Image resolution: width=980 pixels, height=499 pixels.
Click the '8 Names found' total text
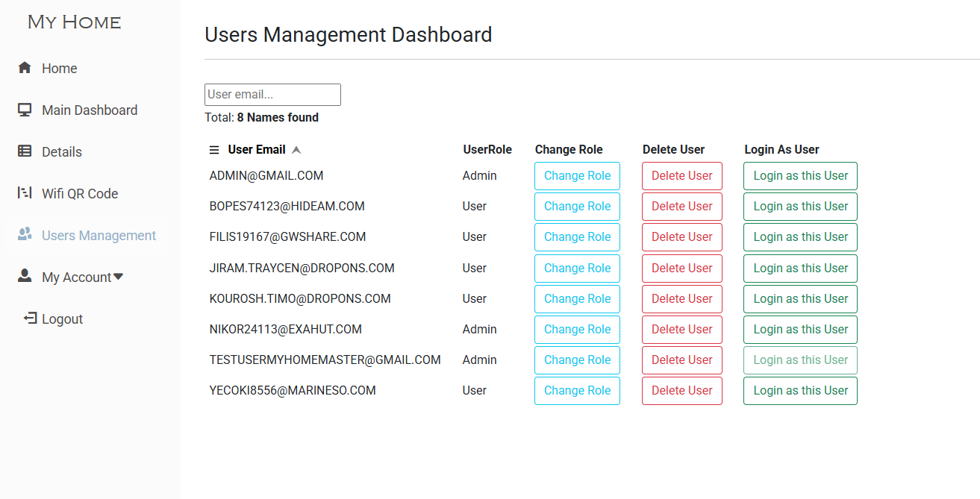click(x=278, y=118)
